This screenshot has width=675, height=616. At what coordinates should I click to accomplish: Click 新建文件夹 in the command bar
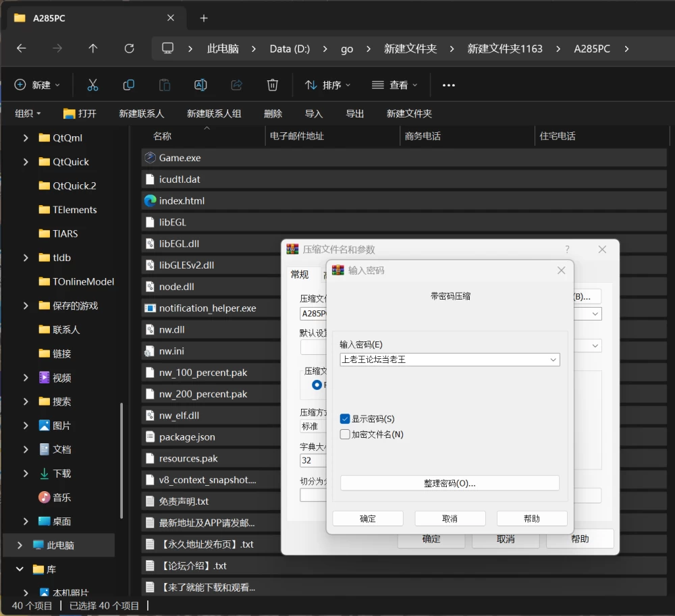click(x=410, y=113)
